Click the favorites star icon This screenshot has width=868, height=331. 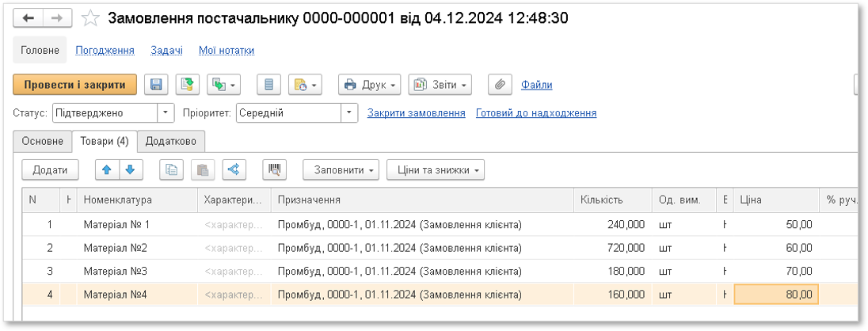[x=91, y=17]
